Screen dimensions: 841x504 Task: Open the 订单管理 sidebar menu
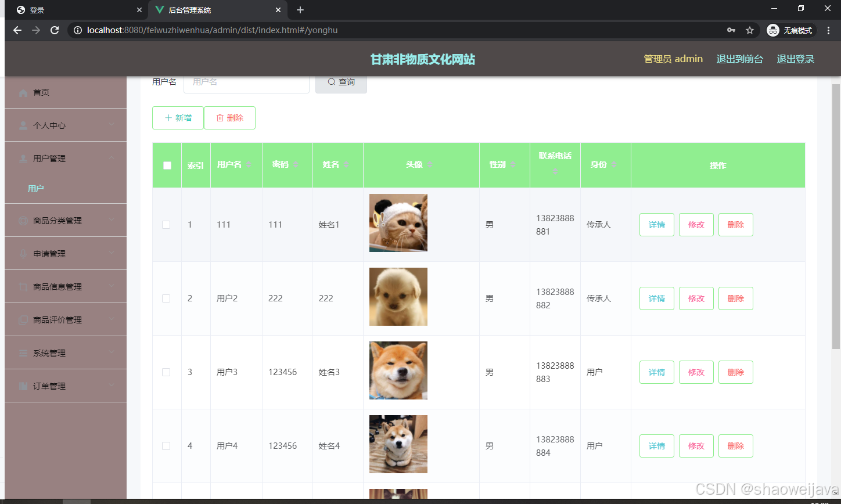(x=66, y=386)
